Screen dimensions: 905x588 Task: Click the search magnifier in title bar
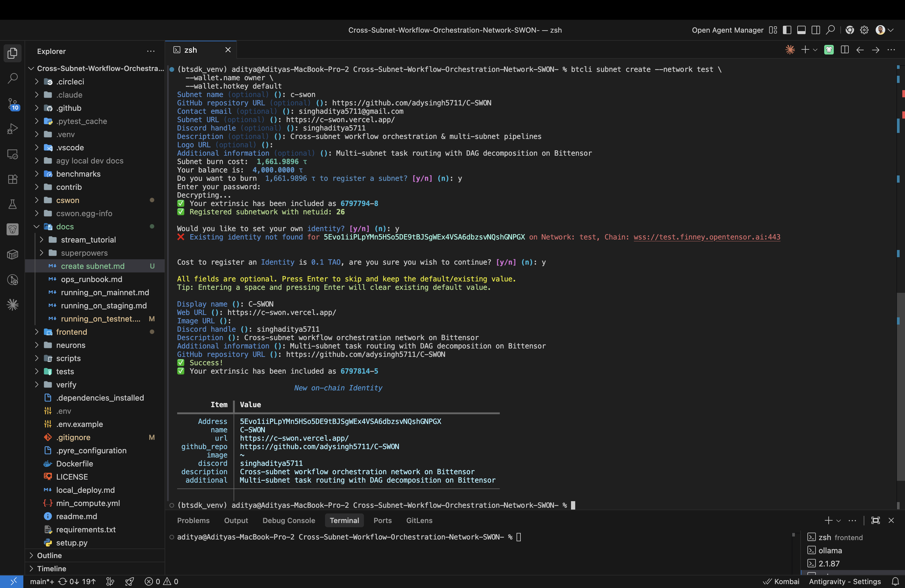830,30
